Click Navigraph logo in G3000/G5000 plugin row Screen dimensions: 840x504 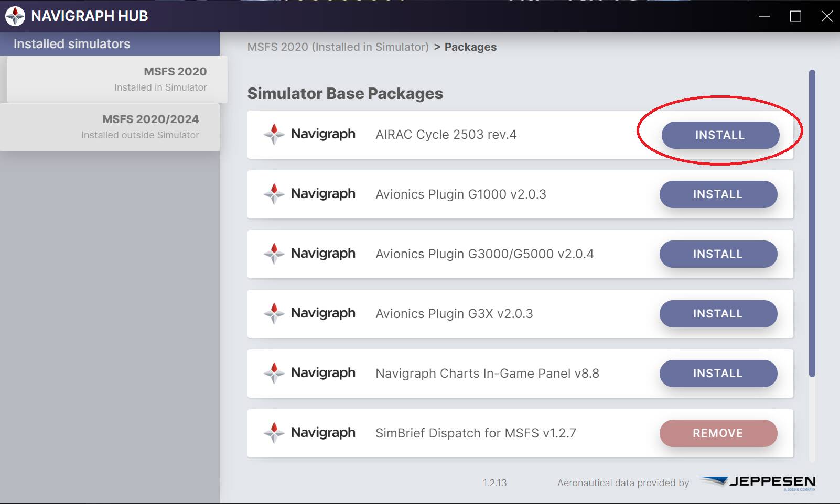coord(309,254)
